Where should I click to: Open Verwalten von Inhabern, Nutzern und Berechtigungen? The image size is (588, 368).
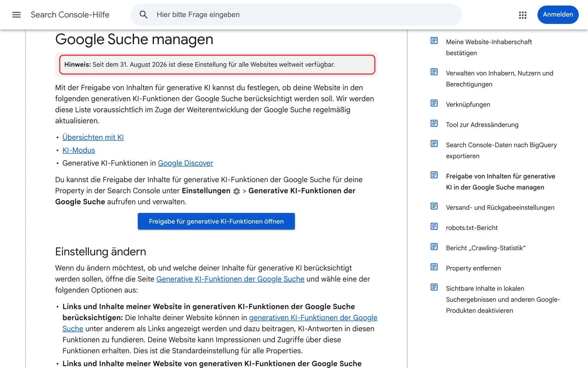pos(499,79)
